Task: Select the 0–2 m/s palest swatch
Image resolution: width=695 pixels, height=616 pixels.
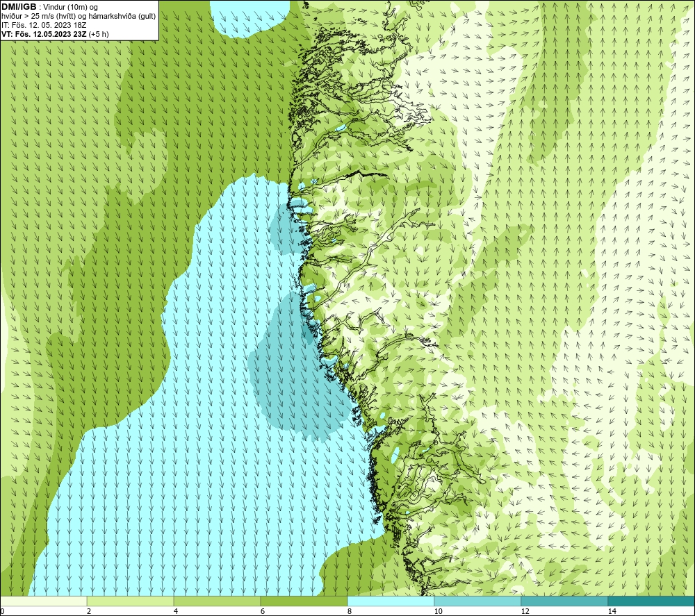Action: 43,601
